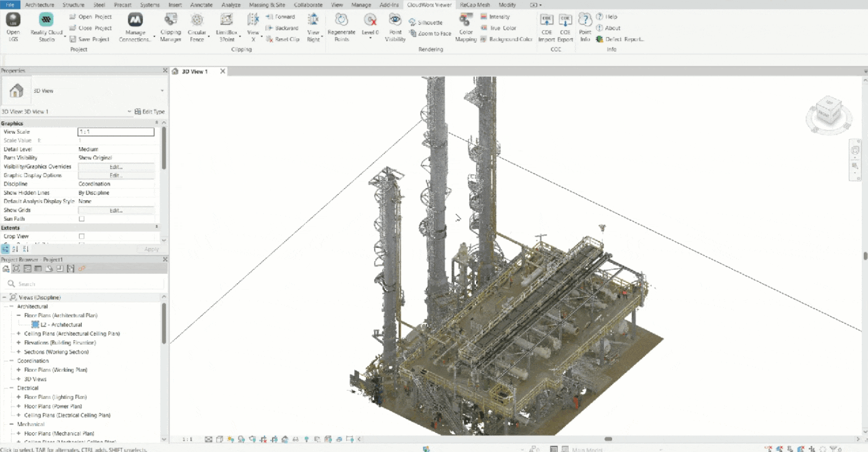Enable the Sun Path checkbox

82,219
